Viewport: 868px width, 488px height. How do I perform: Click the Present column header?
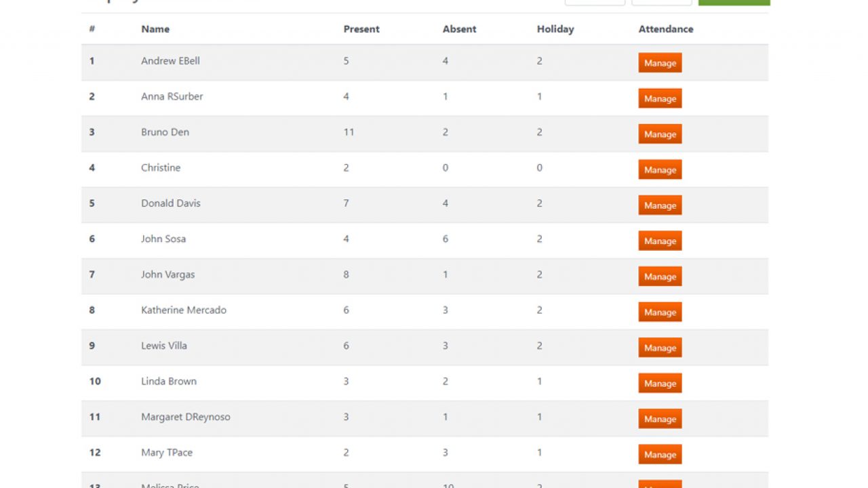(361, 29)
